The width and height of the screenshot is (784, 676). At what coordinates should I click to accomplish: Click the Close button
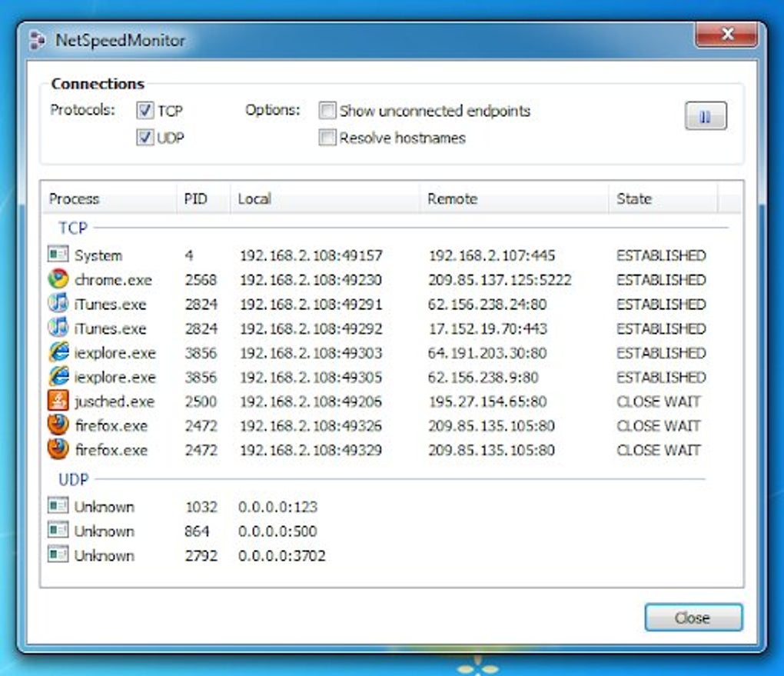[x=693, y=618]
